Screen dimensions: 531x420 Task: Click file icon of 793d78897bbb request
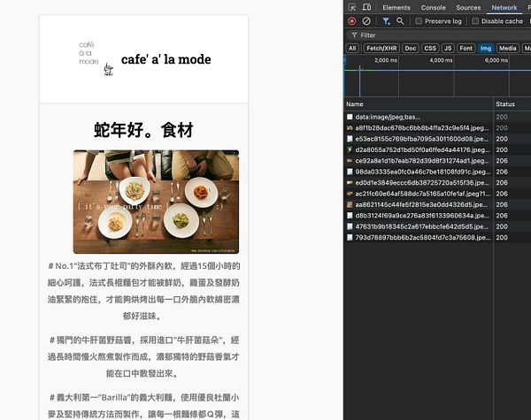pyautogui.click(x=350, y=237)
